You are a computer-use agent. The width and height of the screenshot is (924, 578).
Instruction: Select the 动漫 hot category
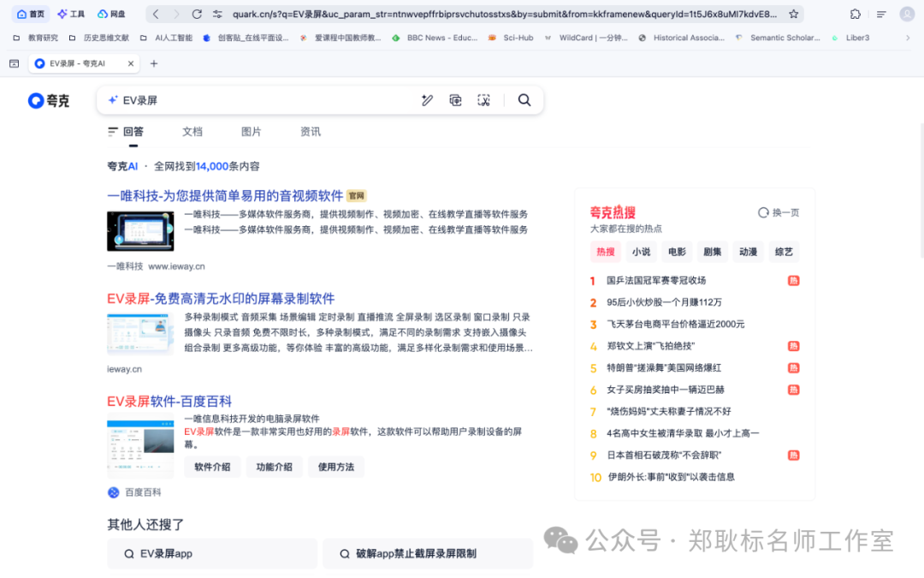[748, 252]
